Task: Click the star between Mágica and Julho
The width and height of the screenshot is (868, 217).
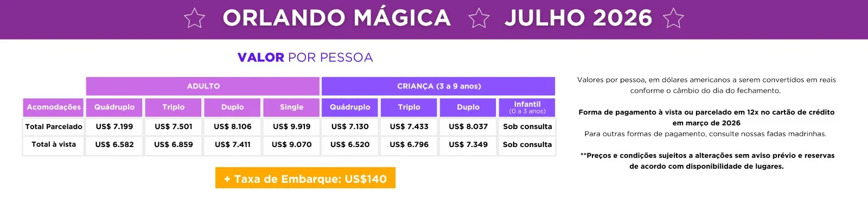Action: (x=478, y=18)
